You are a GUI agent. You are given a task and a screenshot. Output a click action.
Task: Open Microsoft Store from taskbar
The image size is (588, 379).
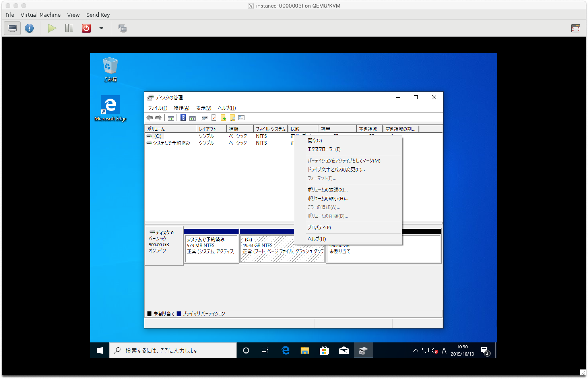click(324, 350)
